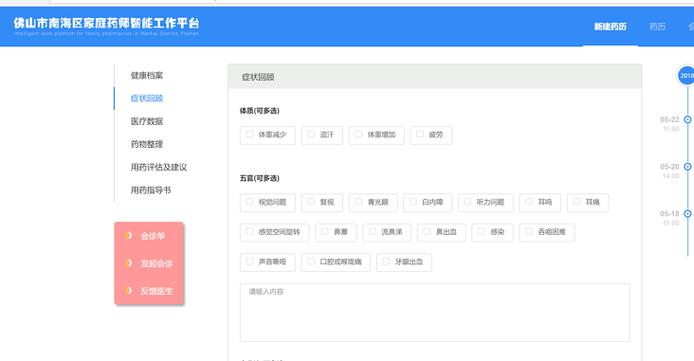Select the 2018 year timeline circle
The width and height of the screenshot is (694, 361).
coord(686,76)
